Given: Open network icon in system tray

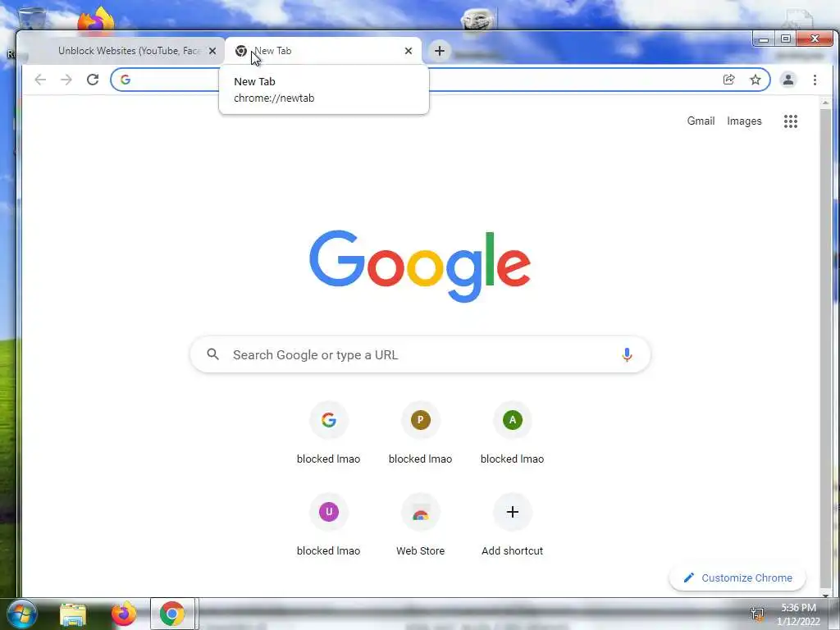Looking at the screenshot, I should point(757,614).
